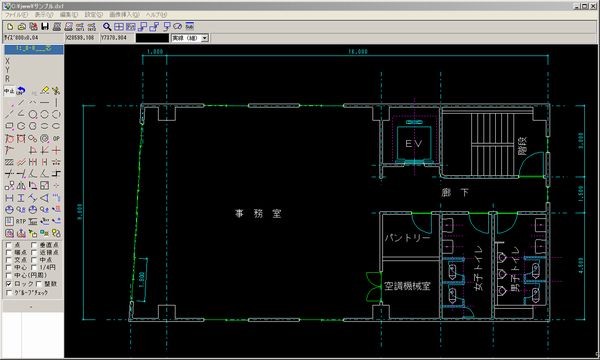The width and height of the screenshot is (600, 360).
Task: Click the open folder icon in toolbar
Action: pyautogui.click(x=22, y=26)
